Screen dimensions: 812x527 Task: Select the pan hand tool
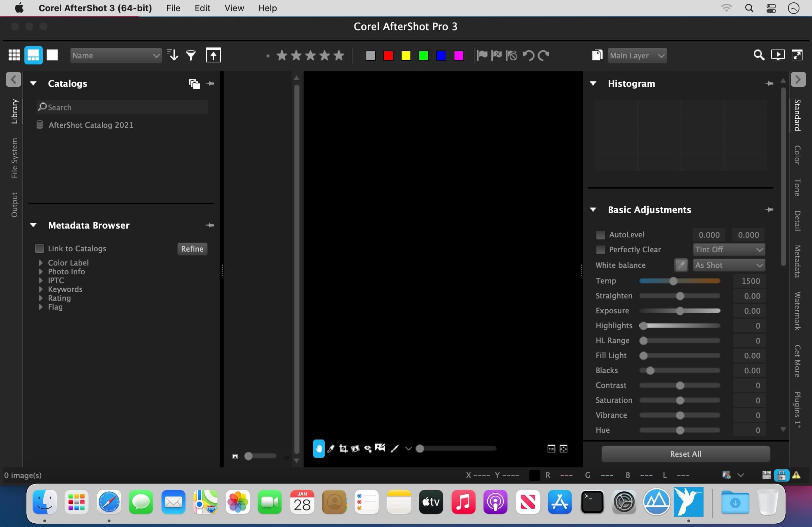(x=319, y=449)
